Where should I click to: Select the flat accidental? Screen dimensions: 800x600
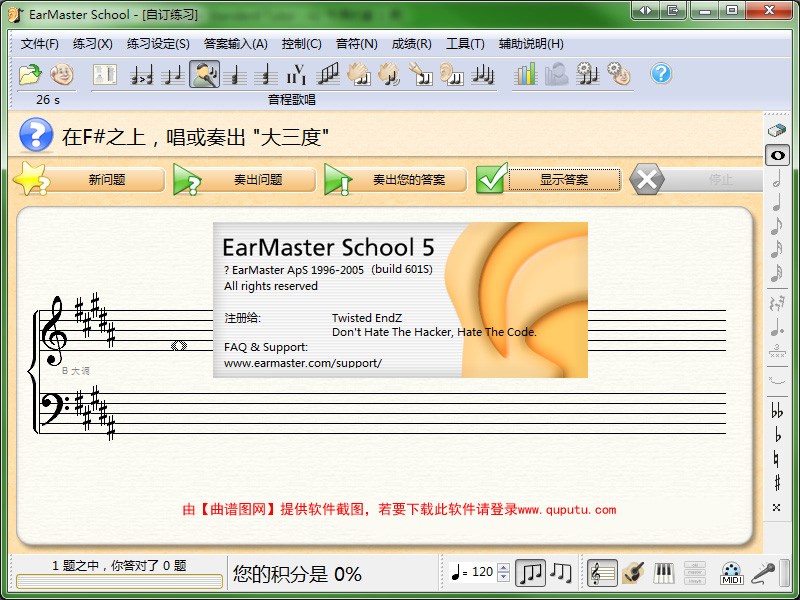(777, 435)
